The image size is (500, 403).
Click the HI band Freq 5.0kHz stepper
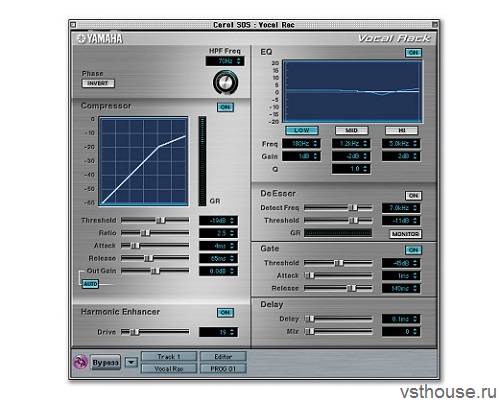click(401, 144)
